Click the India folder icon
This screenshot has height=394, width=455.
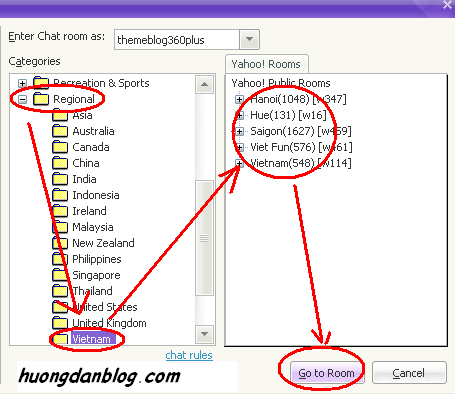(60, 179)
